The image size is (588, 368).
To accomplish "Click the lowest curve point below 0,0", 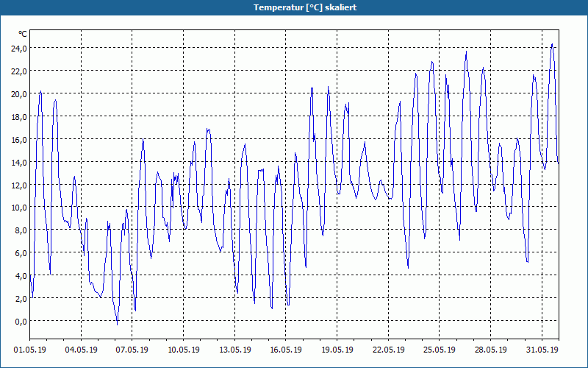I will coord(118,325).
